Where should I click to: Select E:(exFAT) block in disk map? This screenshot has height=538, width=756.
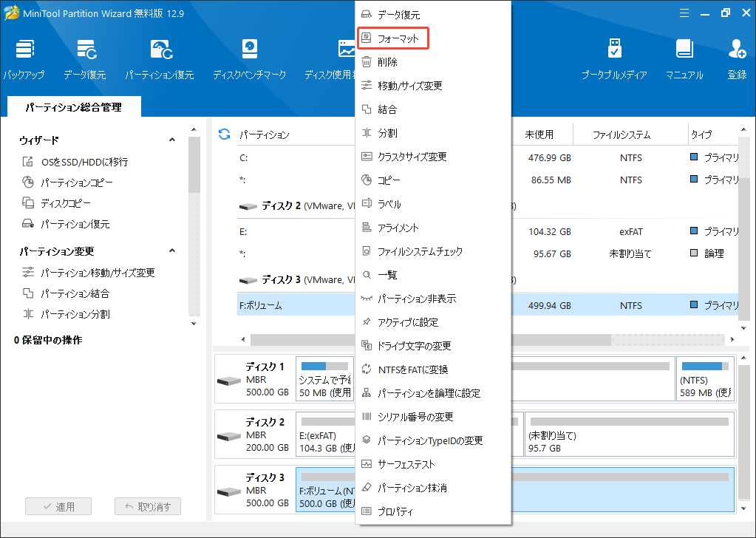pyautogui.click(x=326, y=434)
